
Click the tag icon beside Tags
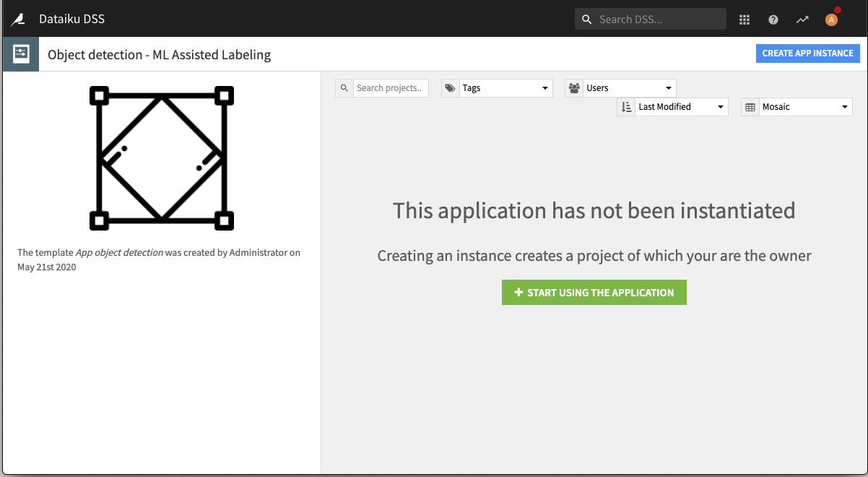451,88
